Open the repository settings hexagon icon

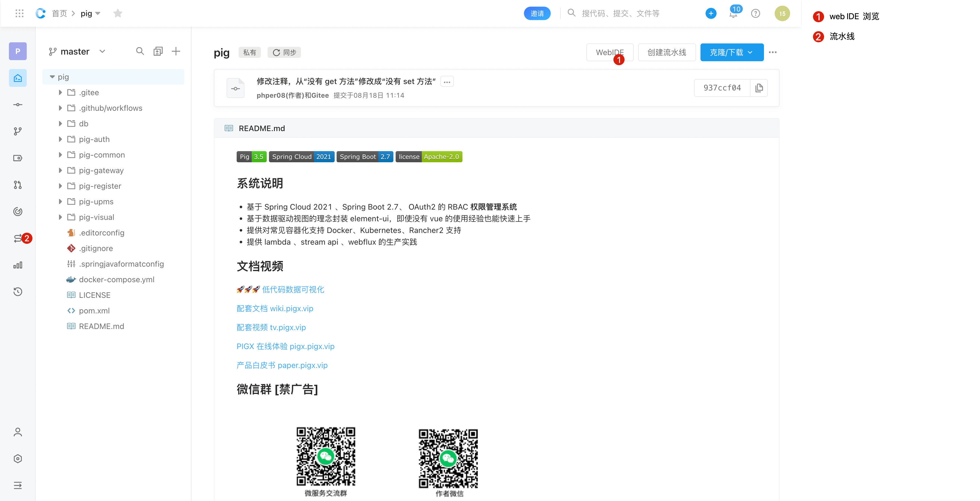18,459
